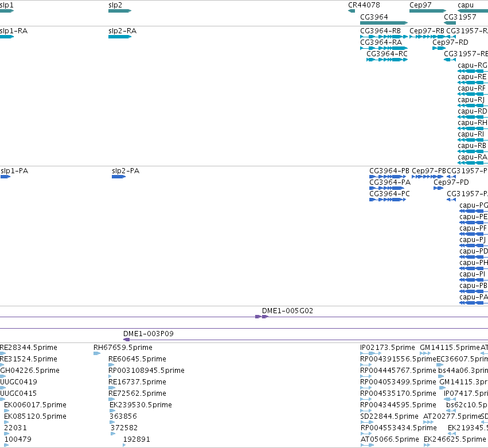
Task: Select the capu-RG transcript label
Action: point(473,65)
